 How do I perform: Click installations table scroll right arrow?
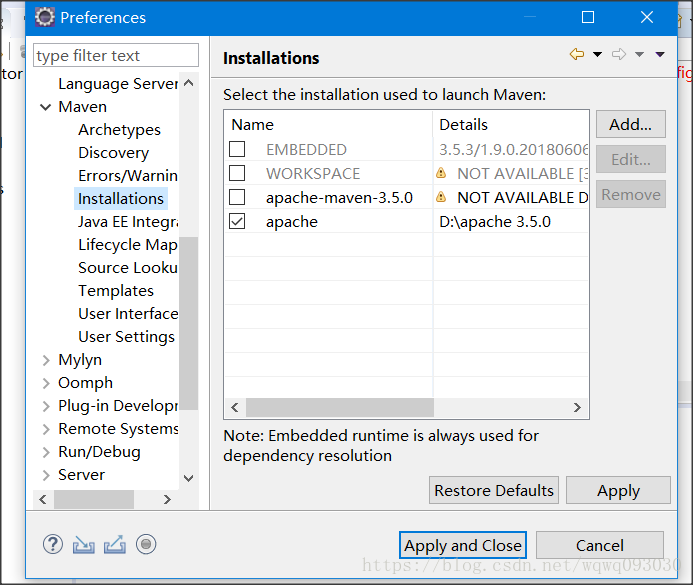click(x=577, y=407)
